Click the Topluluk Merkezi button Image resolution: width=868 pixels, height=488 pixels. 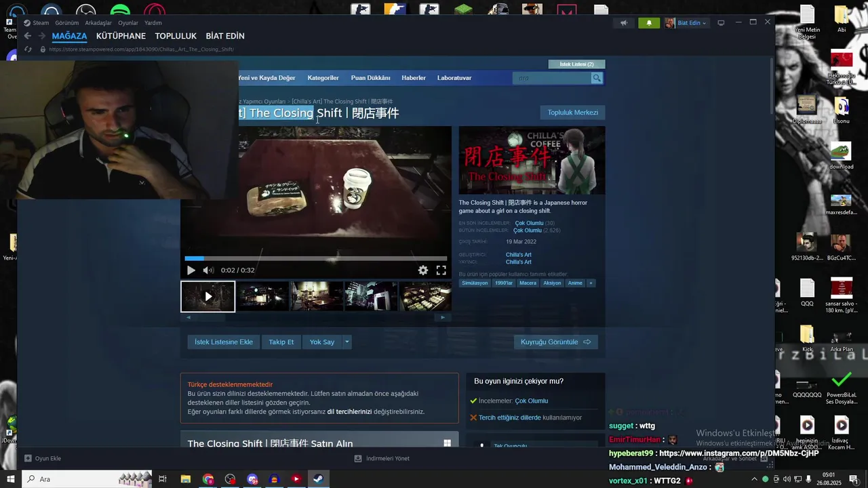(x=573, y=113)
